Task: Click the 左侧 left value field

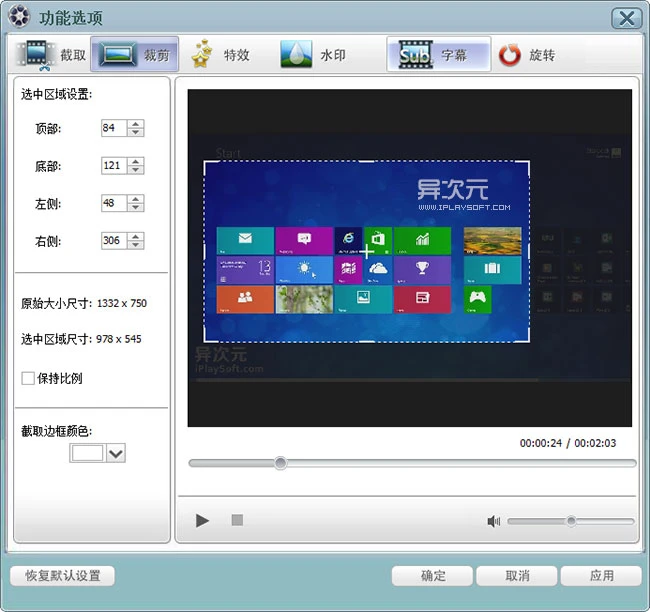Action: (113, 203)
